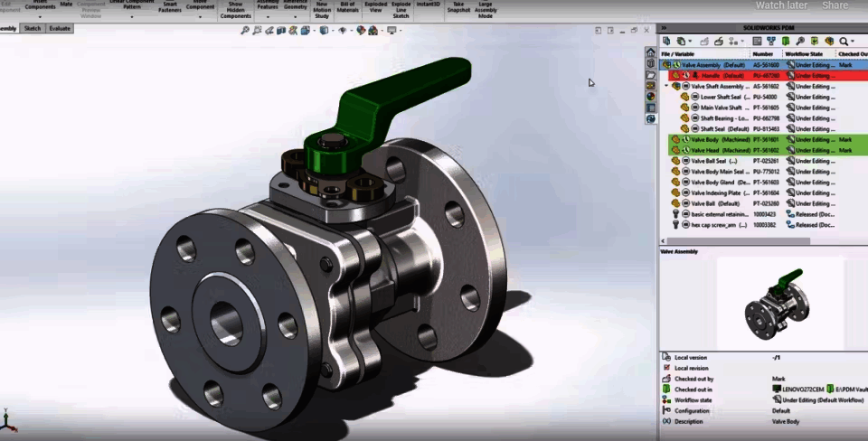The height and width of the screenshot is (441, 868).
Task: Switch to the Evaluate tab
Action: pos(60,29)
